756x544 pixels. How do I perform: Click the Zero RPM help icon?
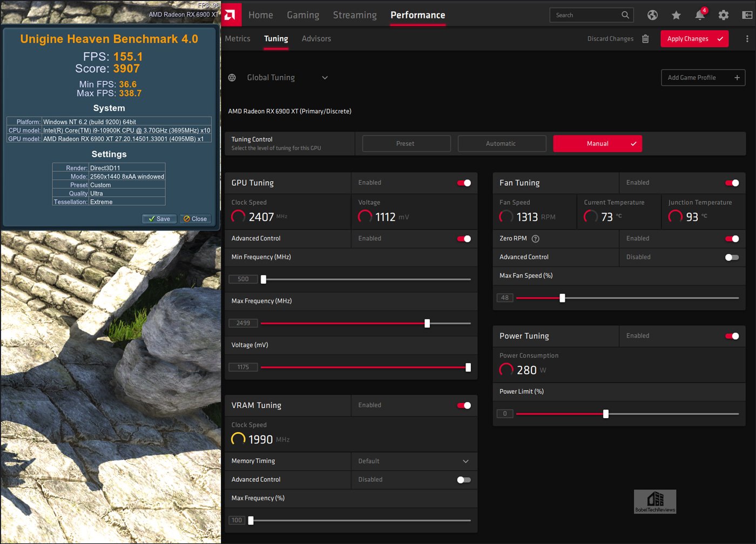(536, 239)
